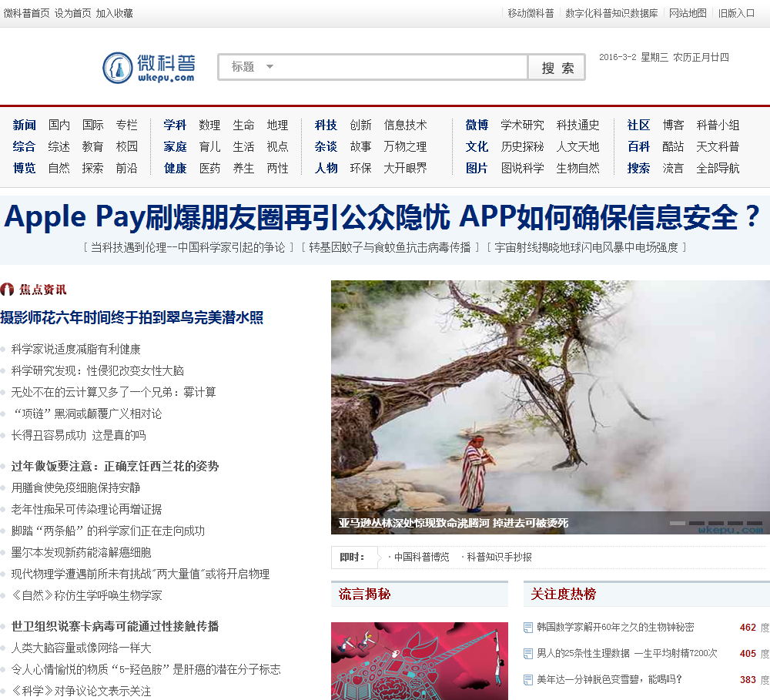
Task: Open 《科学》对争议论文表示关注 article
Action: click(81, 692)
